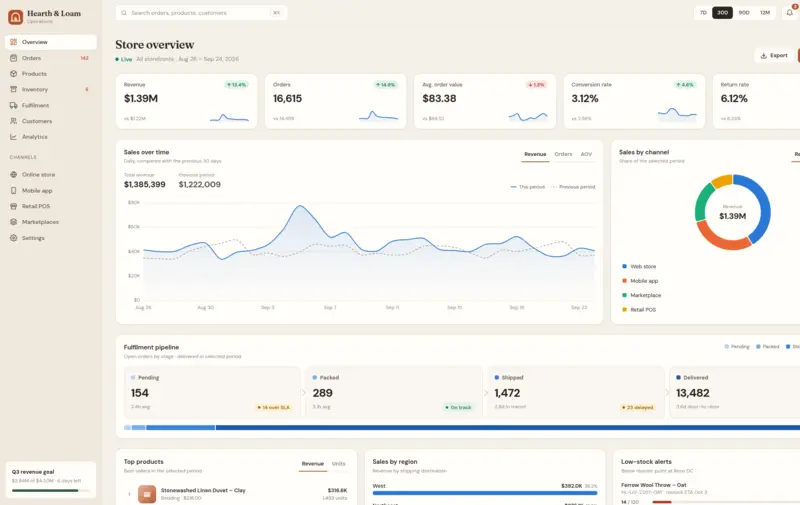The width and height of the screenshot is (800, 505).
Task: Click the West region revenue bar
Action: pos(485,493)
